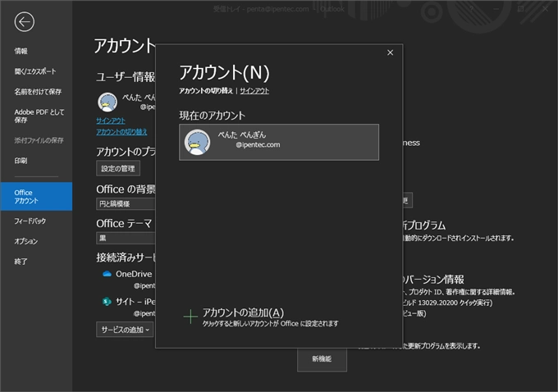Click the 新機能 button
The image size is (558, 392).
[x=322, y=359]
